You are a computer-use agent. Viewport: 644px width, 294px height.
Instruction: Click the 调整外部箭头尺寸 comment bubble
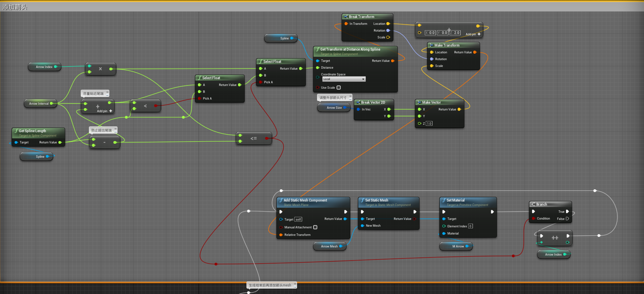click(x=334, y=98)
